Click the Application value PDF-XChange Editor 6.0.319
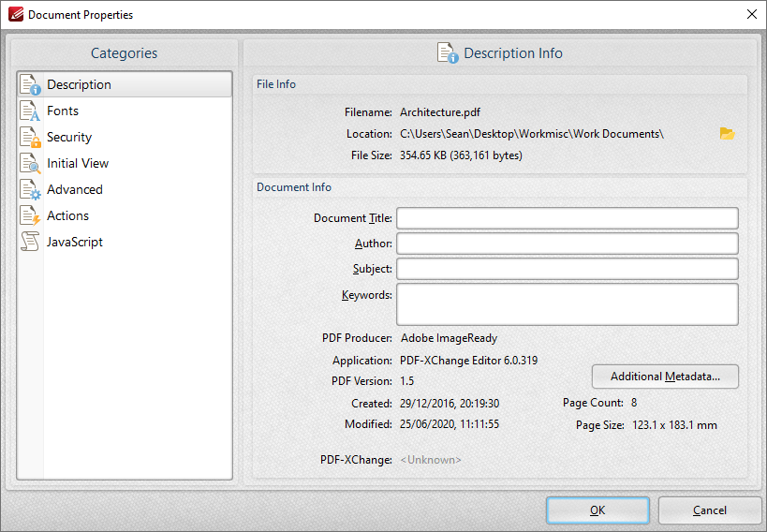Screen dimensions: 767x532 coord(468,361)
